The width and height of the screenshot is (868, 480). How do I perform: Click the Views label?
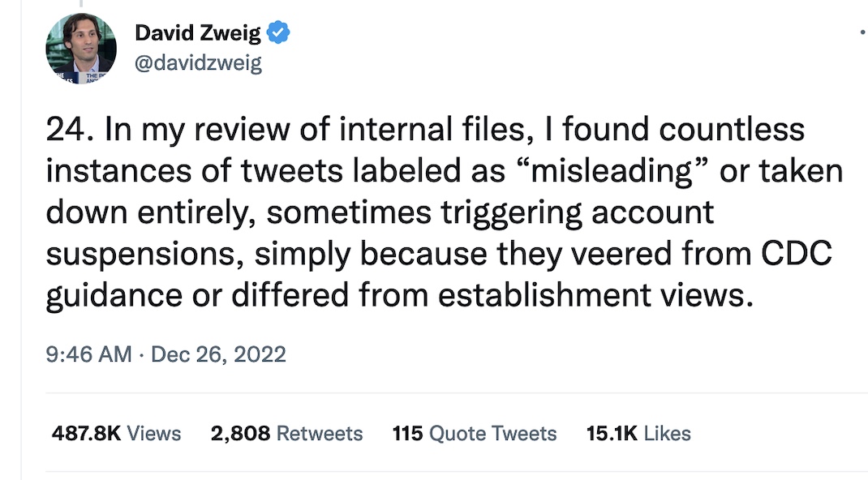tap(154, 434)
